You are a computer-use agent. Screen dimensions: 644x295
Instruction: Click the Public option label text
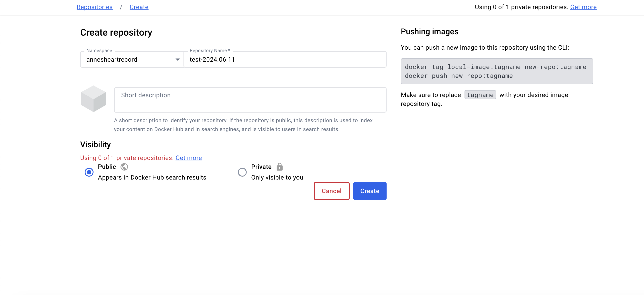(x=107, y=167)
